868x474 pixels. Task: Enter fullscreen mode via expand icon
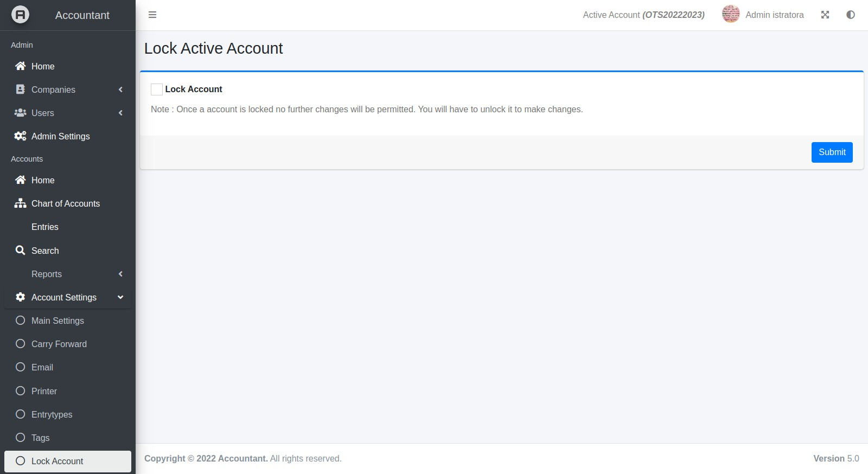825,15
